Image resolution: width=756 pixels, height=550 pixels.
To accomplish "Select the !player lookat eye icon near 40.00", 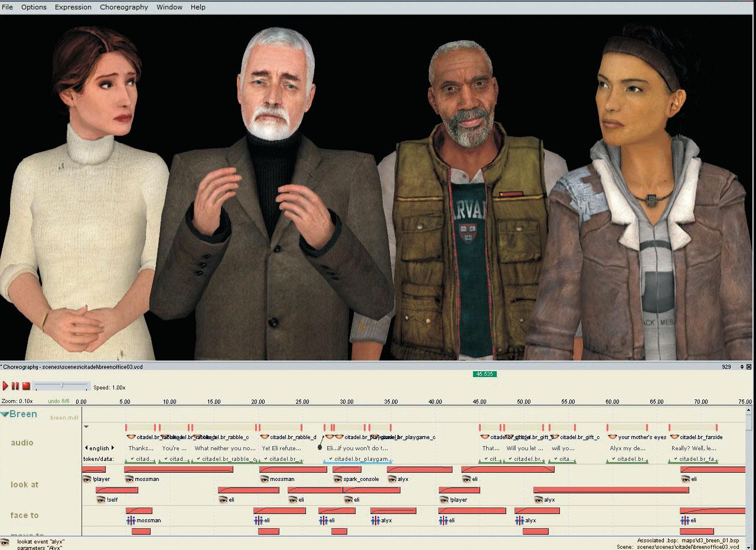I will pyautogui.click(x=444, y=499).
